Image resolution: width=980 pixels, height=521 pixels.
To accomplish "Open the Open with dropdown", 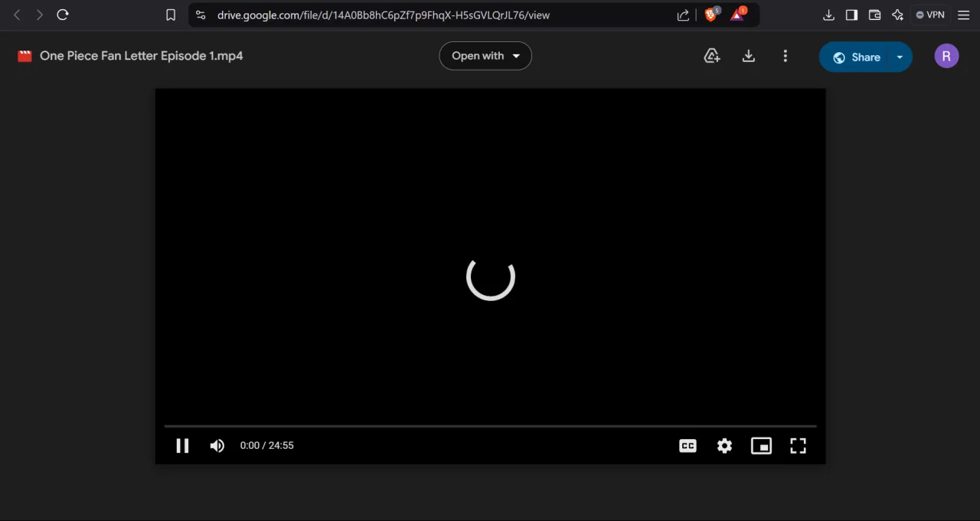I will click(485, 56).
